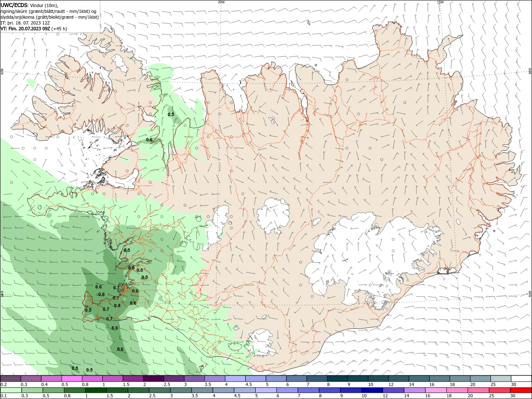
Task: Select the darkest purple 2 mm sleet swatch
Action: pyautogui.click(x=153, y=379)
